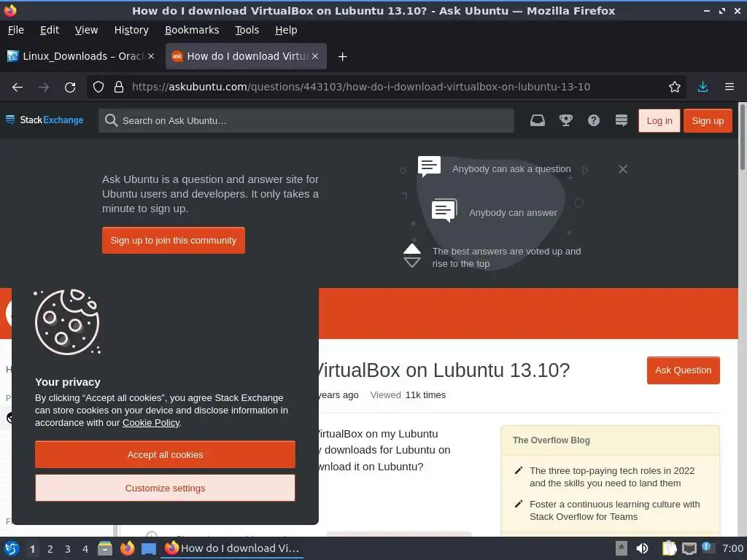
Task: Open a new browser tab
Action: (342, 57)
